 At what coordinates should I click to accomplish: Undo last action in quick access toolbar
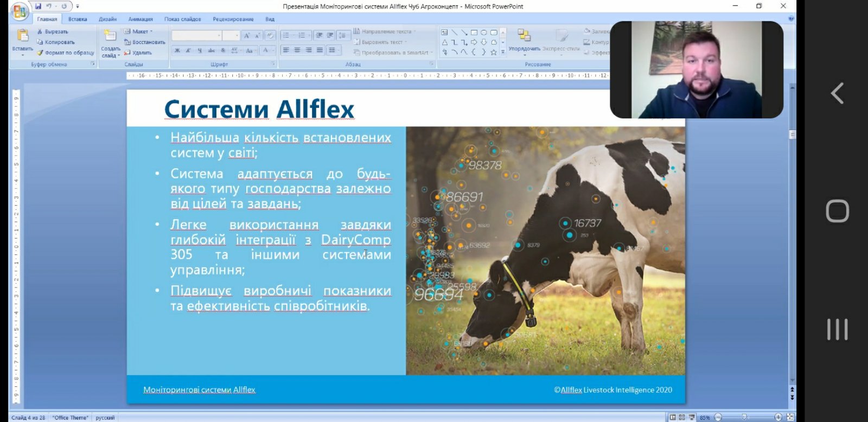click(49, 7)
